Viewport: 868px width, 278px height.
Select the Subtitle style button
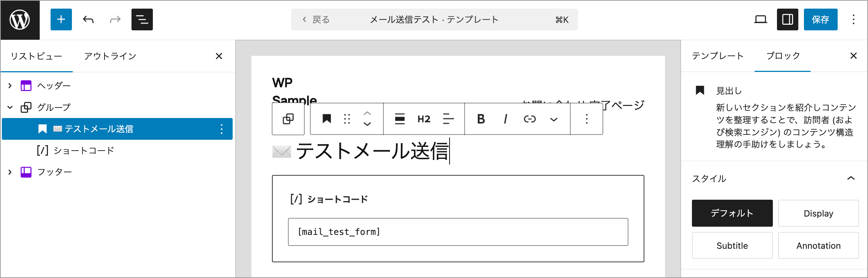(732, 246)
